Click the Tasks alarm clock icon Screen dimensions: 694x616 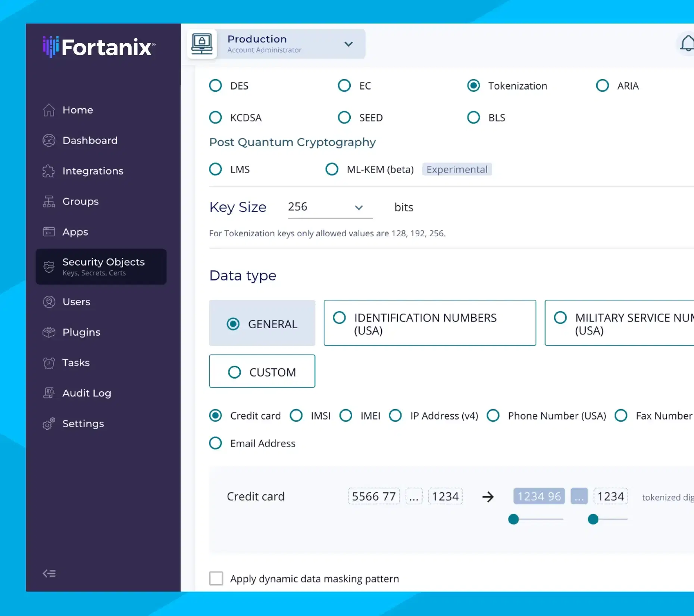coord(49,363)
